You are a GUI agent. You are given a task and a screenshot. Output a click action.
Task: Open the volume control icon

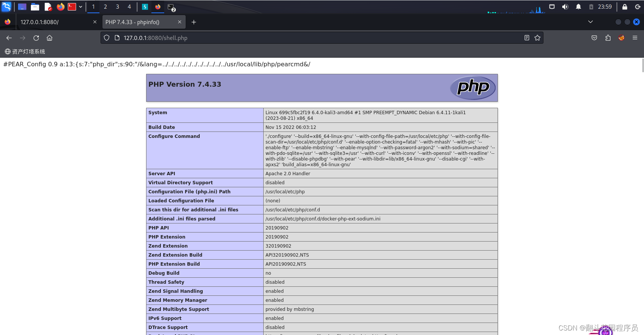[x=565, y=7]
